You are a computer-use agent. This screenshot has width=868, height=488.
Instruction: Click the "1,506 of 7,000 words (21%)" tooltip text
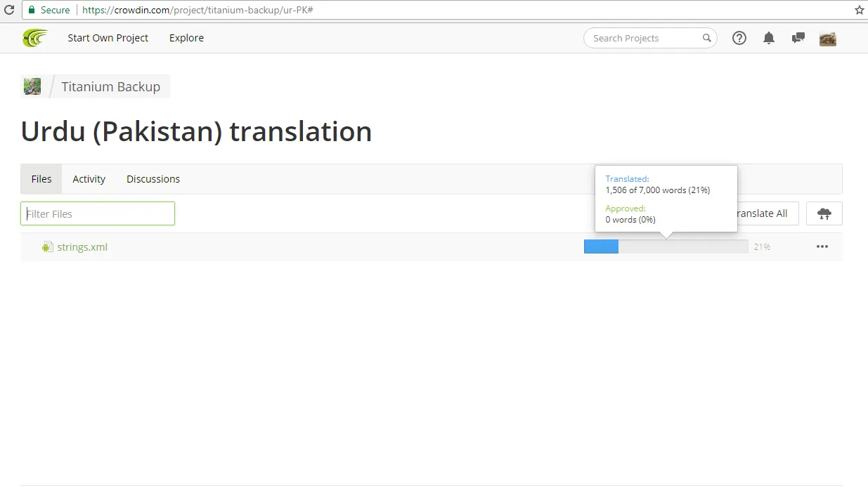[x=658, y=190]
